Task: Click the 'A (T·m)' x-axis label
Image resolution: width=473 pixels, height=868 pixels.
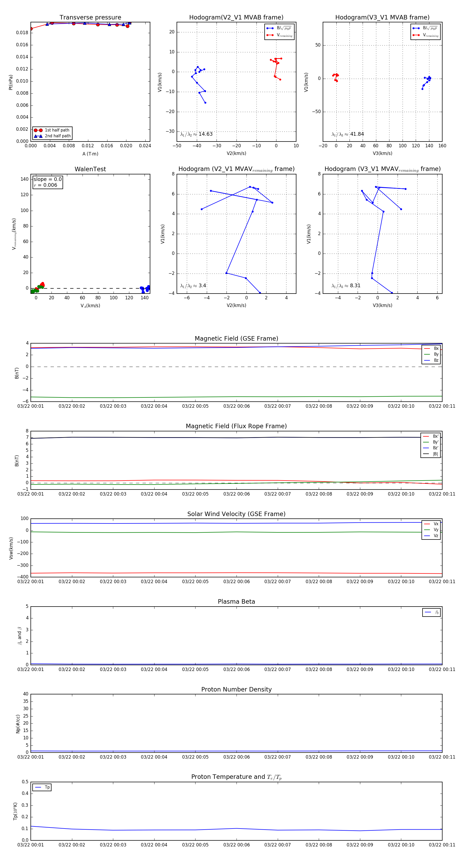Action: coord(90,154)
